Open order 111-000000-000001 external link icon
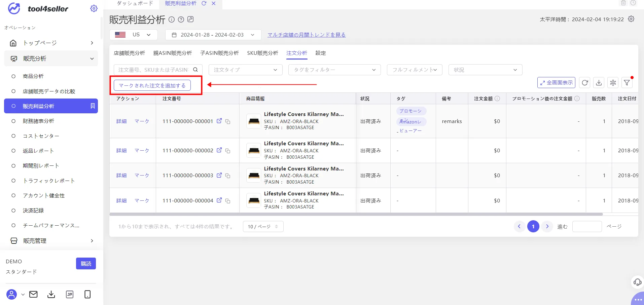 tap(219, 121)
